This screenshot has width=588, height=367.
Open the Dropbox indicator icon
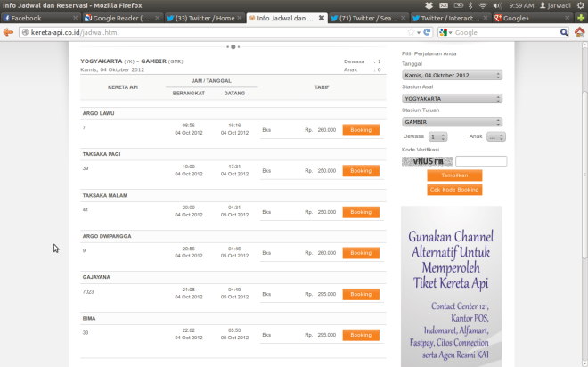(x=429, y=5)
